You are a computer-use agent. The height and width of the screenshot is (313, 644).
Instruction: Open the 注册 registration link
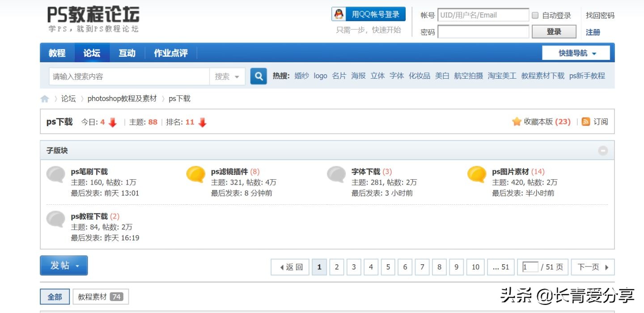pos(593,31)
